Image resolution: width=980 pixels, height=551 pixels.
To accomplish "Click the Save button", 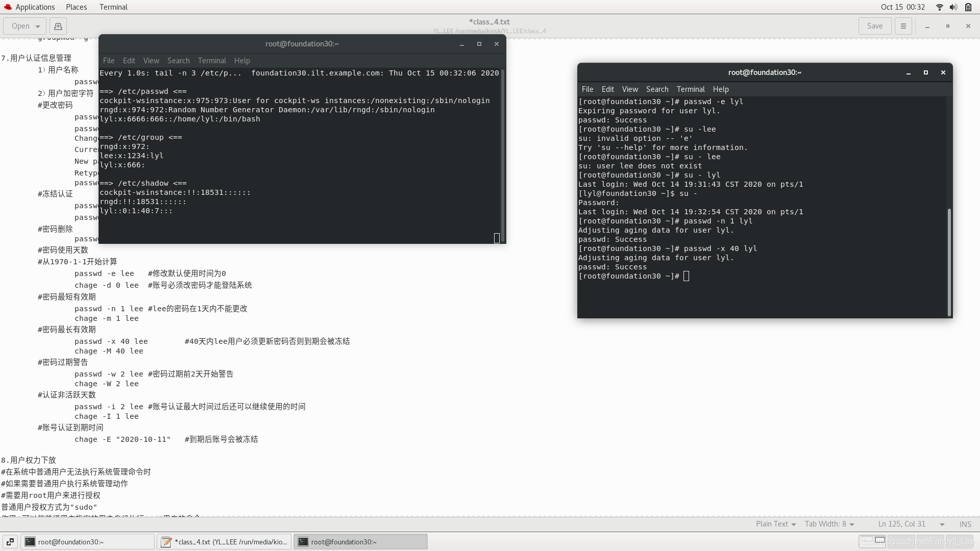I will tap(874, 26).
